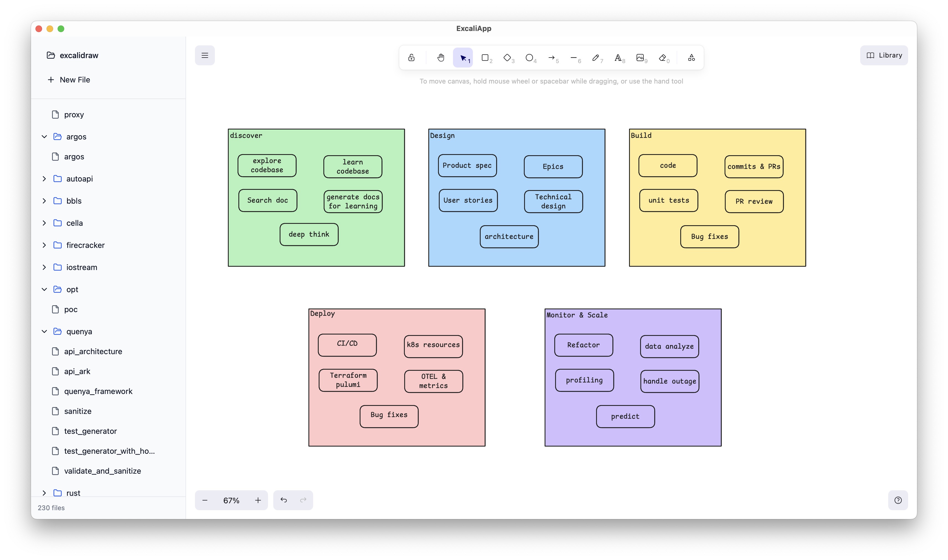
Task: Open the Library panel
Action: (x=884, y=55)
